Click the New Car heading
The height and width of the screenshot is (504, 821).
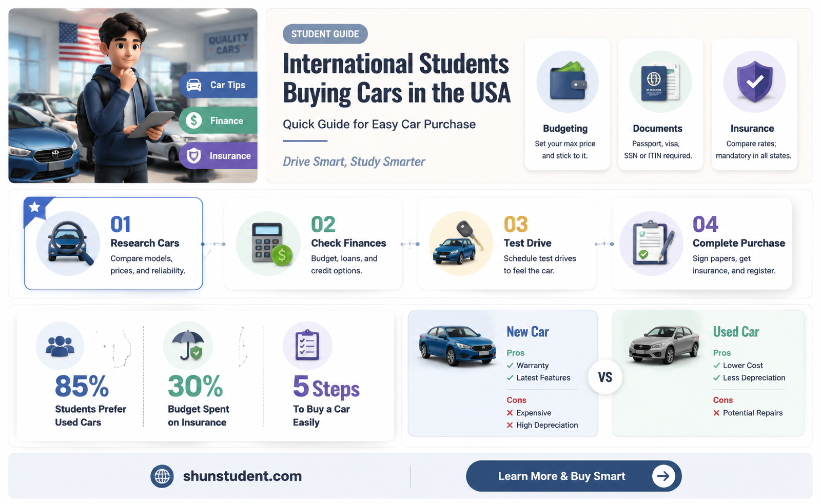[527, 332]
